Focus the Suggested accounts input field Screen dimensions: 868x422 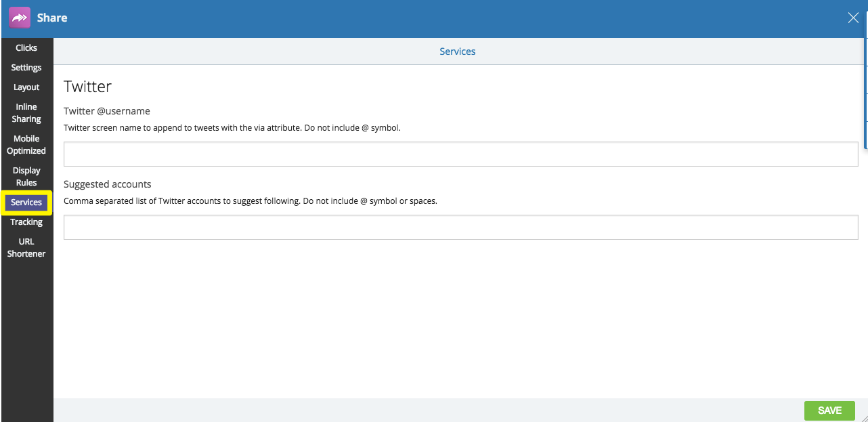[461, 228]
